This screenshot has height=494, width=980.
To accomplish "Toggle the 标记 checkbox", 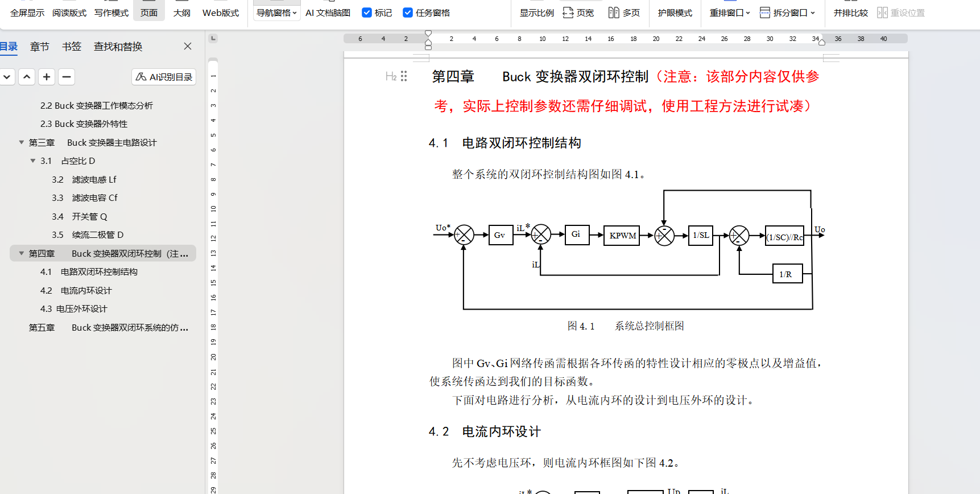I will 367,13.
